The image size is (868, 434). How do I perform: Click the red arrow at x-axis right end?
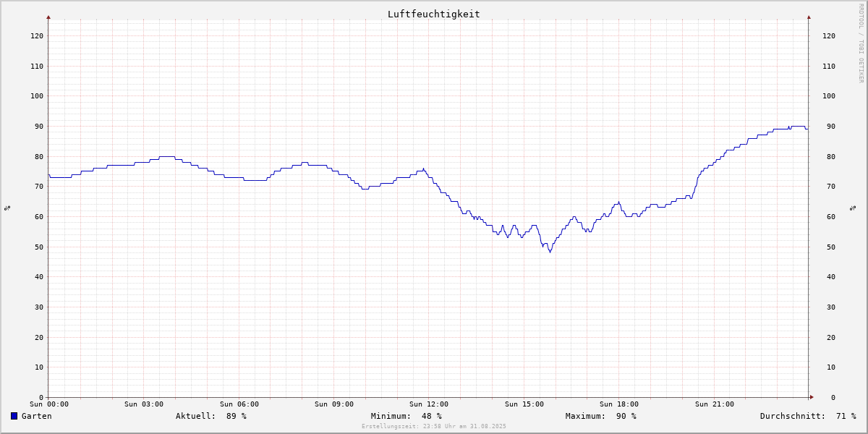point(812,397)
